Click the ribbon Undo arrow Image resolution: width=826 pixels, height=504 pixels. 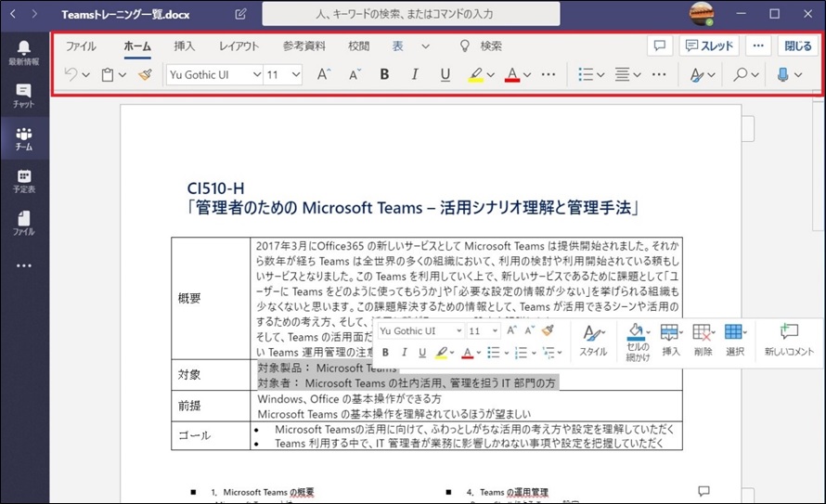click(71, 74)
